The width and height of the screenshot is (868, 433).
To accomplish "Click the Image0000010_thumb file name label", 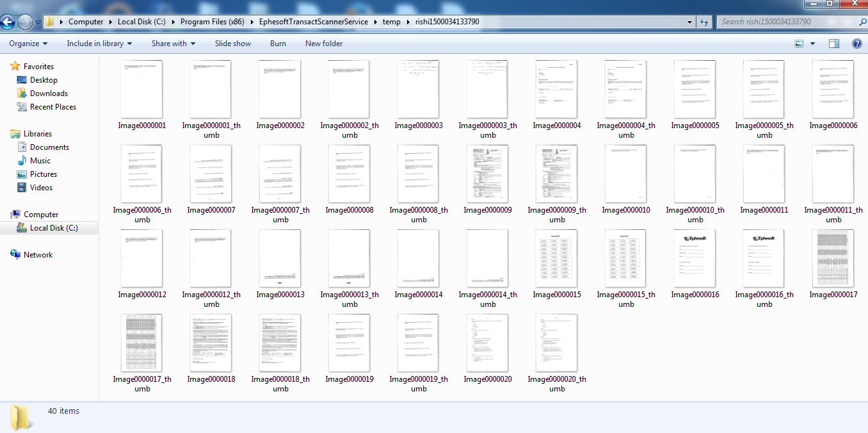I will (x=695, y=215).
